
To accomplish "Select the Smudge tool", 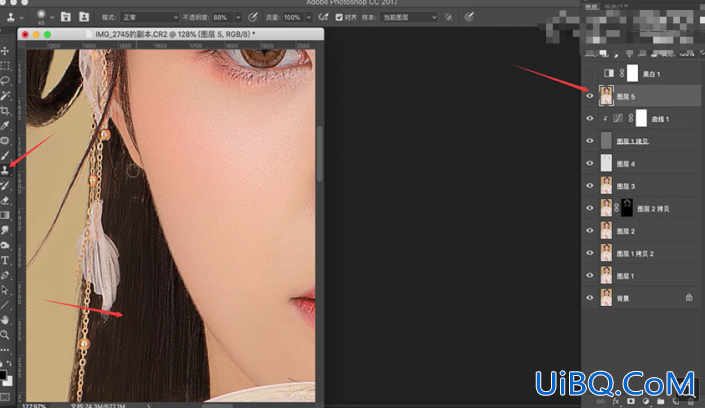I will coord(5,230).
